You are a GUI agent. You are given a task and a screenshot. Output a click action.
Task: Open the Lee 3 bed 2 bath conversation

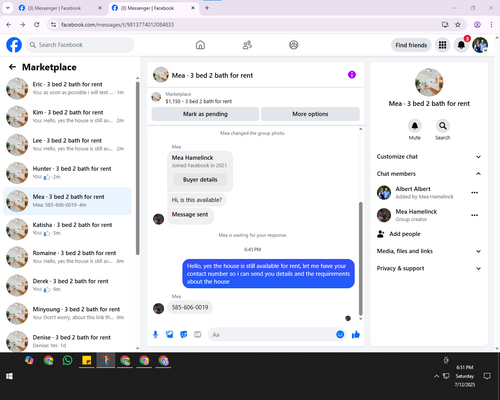[x=68, y=145]
